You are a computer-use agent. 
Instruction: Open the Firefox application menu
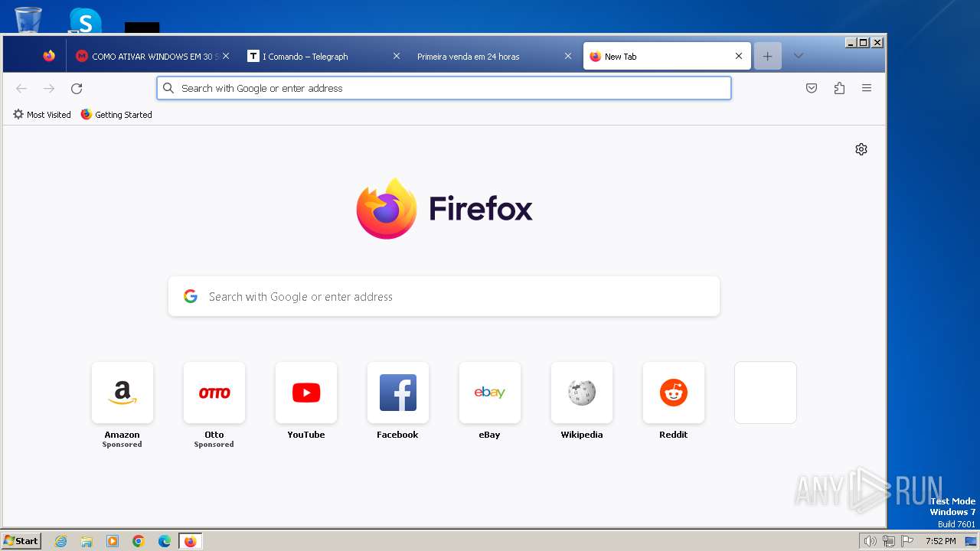click(x=867, y=89)
